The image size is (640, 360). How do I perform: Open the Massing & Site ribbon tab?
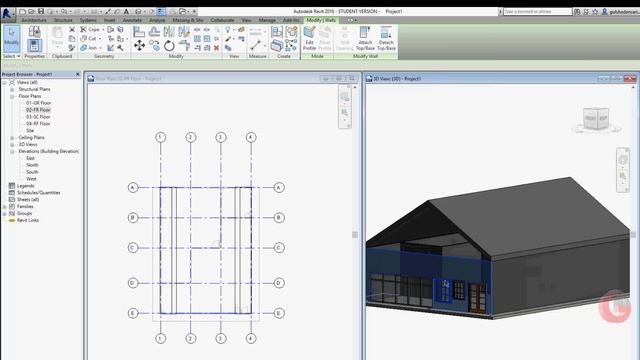pyautogui.click(x=188, y=20)
